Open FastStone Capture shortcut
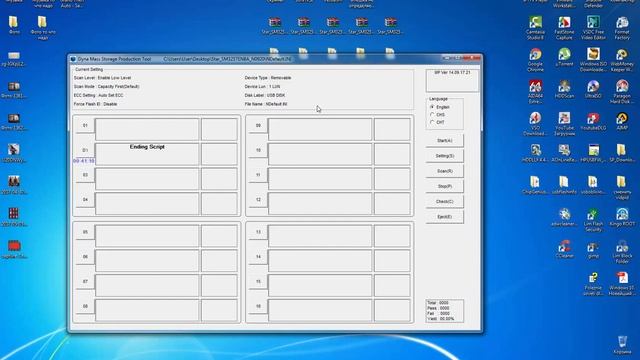Image resolution: width=640 pixels, height=360 pixels. [x=564, y=28]
